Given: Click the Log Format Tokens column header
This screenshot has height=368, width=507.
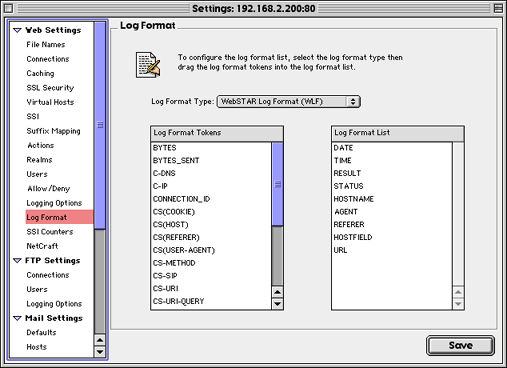Looking at the screenshot, I should point(217,133).
